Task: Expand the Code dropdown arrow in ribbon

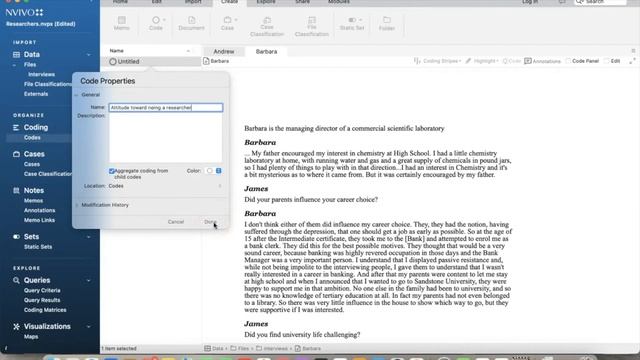Action: point(164,20)
